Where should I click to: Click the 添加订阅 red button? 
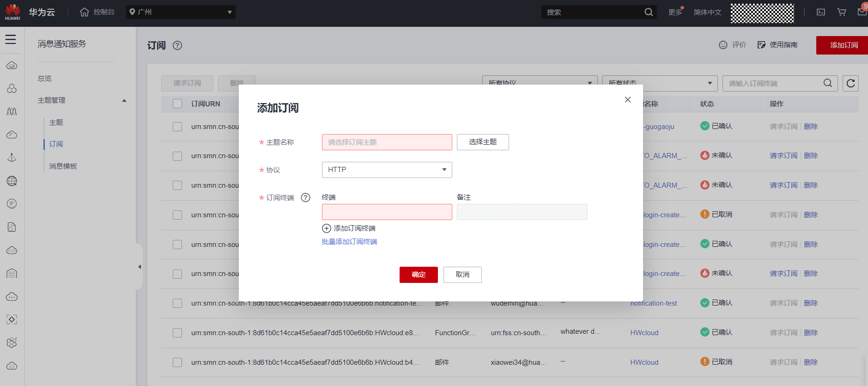[842, 45]
